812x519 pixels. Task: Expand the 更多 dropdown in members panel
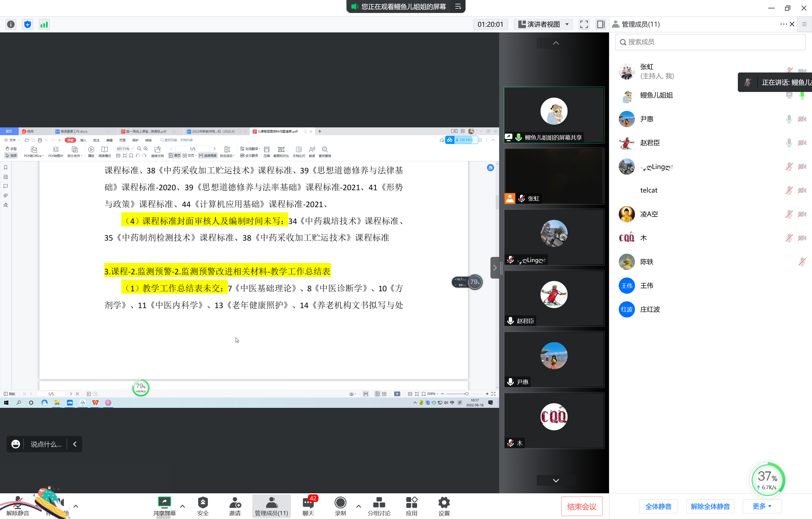coord(762,506)
